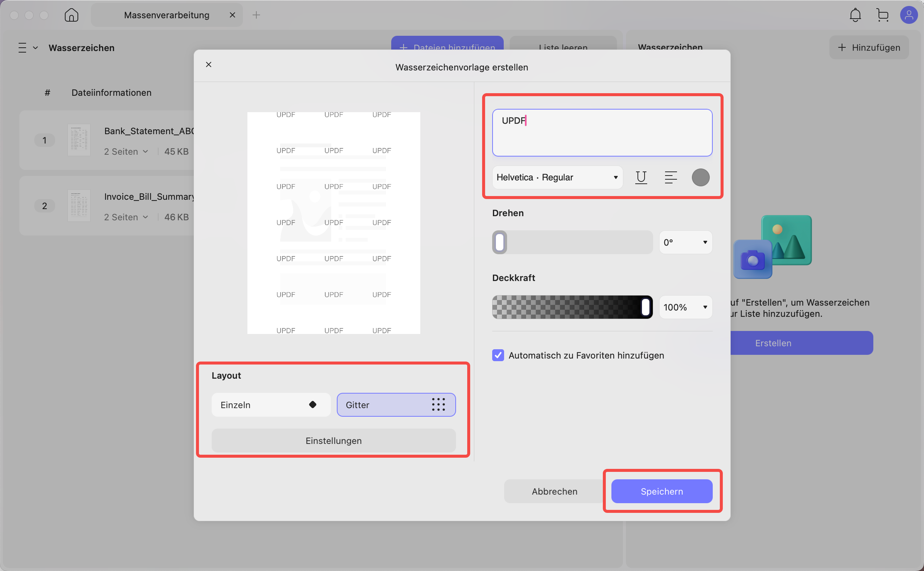Open the layout Einstellungen
Image resolution: width=924 pixels, height=571 pixels.
tap(334, 441)
